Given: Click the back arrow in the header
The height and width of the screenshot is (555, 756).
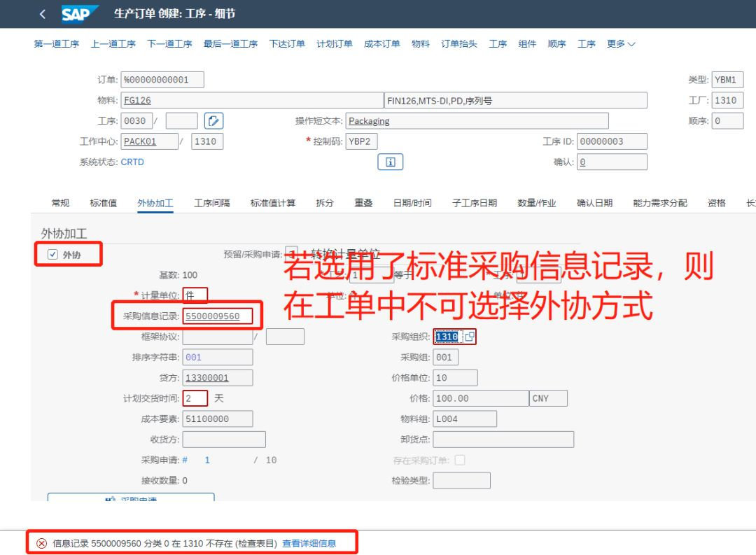Looking at the screenshot, I should click(x=43, y=14).
